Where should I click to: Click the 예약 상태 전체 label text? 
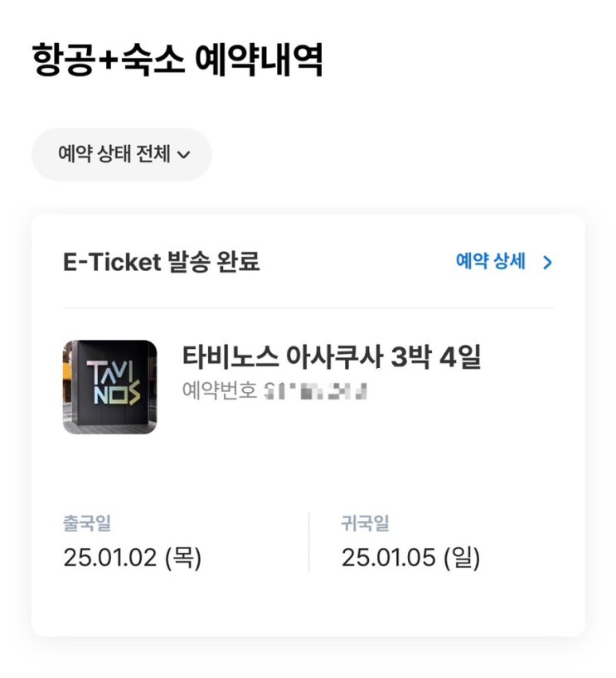114,154
